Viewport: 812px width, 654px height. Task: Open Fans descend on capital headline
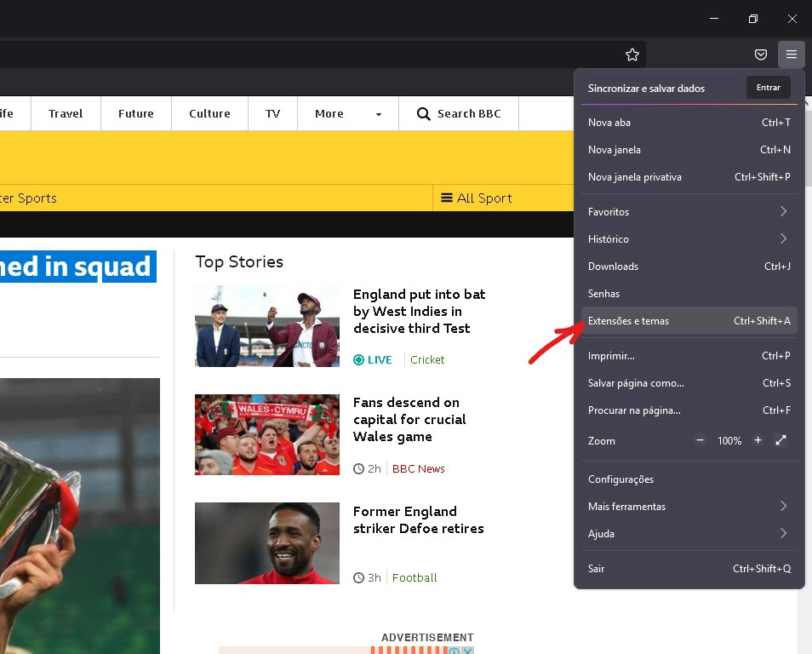409,420
